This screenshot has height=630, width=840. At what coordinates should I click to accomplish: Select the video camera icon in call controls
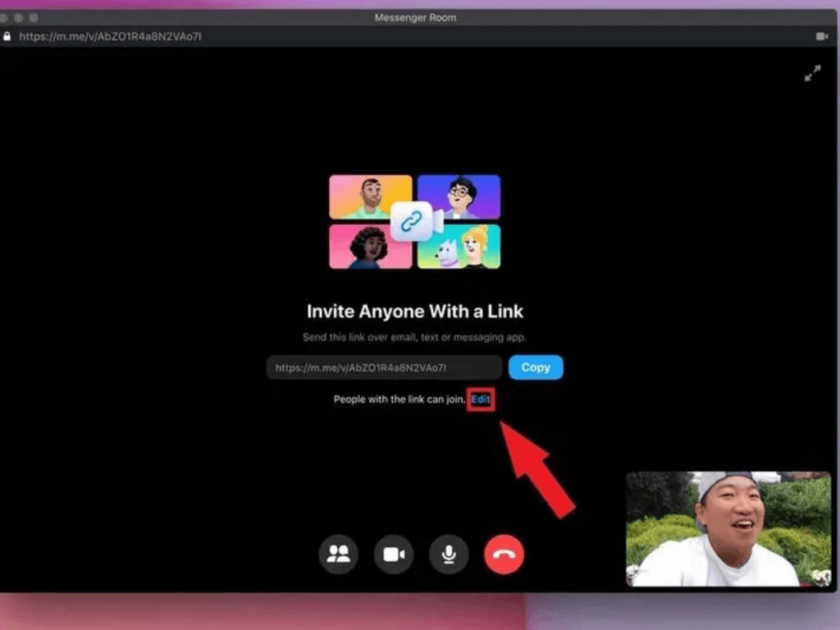pyautogui.click(x=394, y=555)
